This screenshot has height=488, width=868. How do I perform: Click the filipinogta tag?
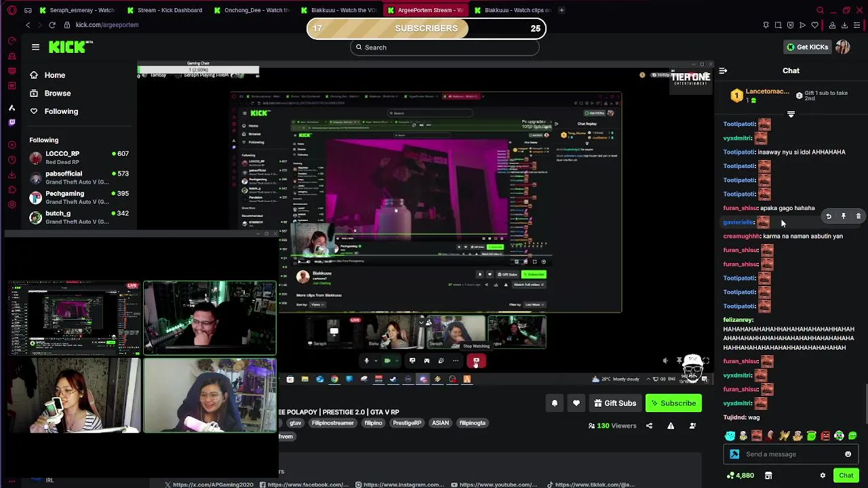click(x=472, y=423)
